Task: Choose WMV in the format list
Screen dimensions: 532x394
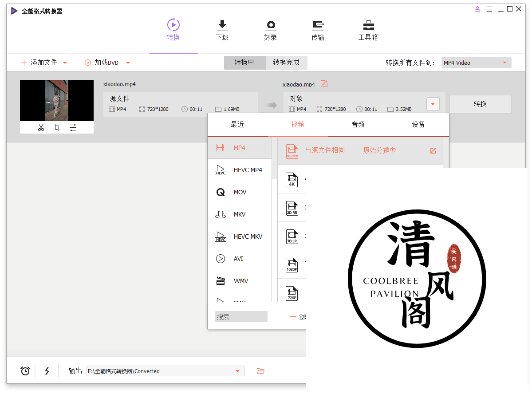Action: coord(240,281)
